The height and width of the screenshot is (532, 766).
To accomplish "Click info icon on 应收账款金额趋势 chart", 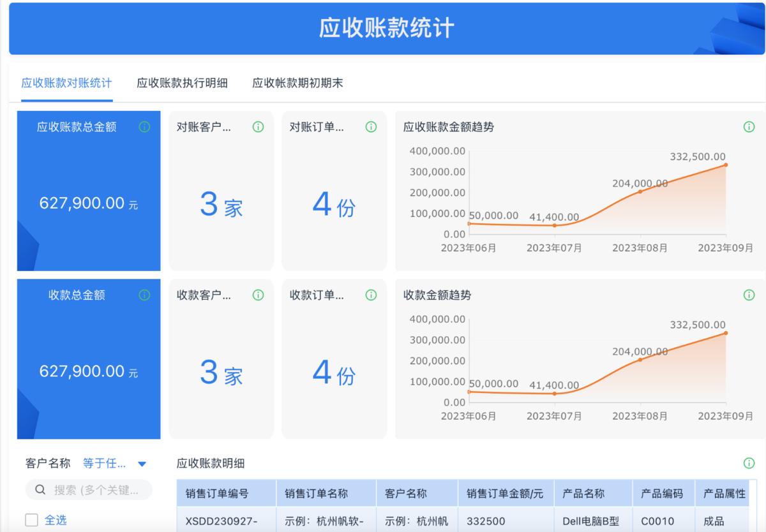I will click(749, 127).
